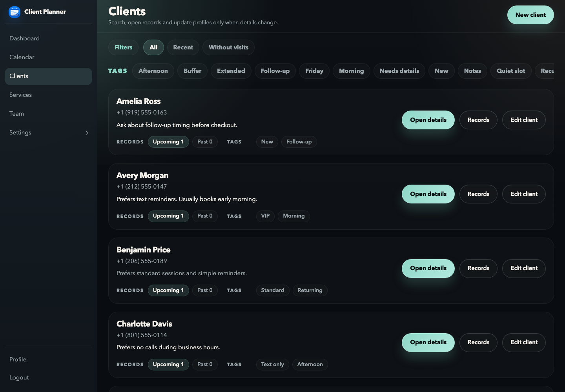Toggle the Extended tag filter
This screenshot has width=565, height=392.
(231, 71)
